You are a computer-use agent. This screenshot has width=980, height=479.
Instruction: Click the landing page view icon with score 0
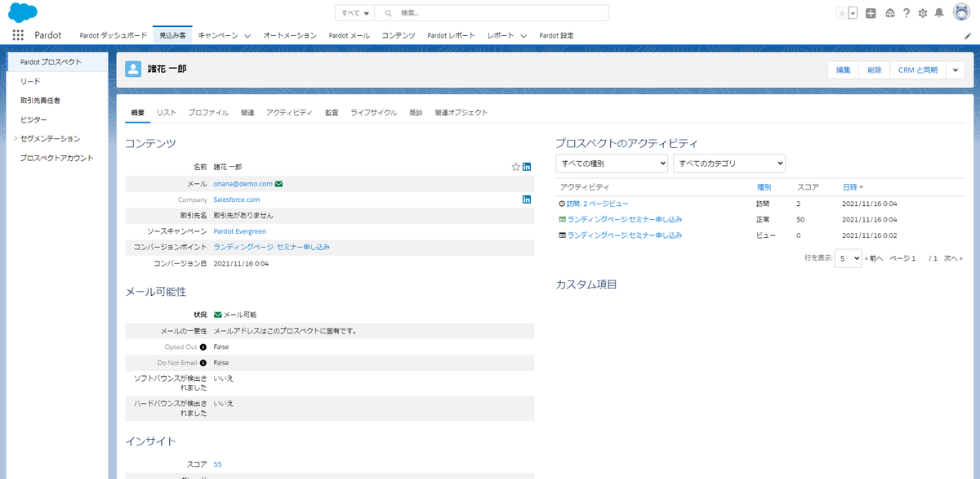(562, 235)
